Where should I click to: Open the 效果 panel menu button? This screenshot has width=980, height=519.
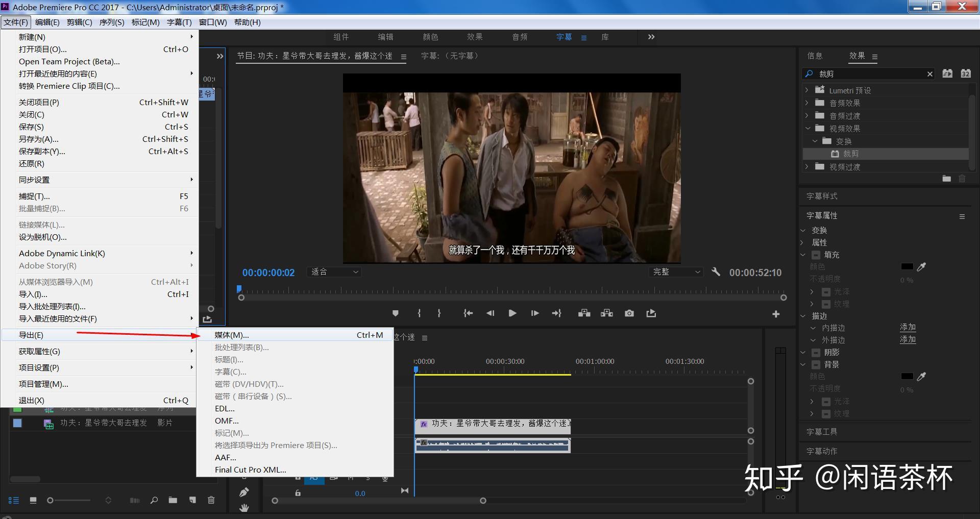point(875,57)
